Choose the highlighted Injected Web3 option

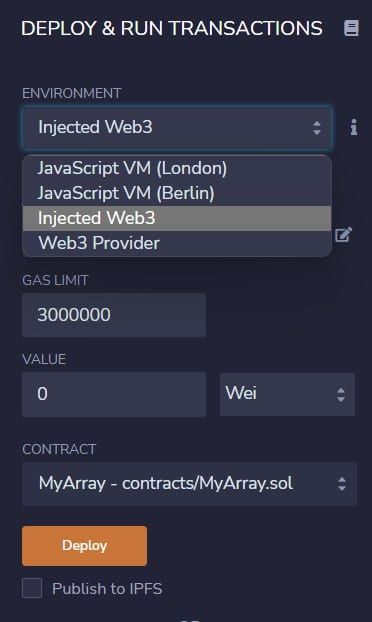[x=177, y=218]
